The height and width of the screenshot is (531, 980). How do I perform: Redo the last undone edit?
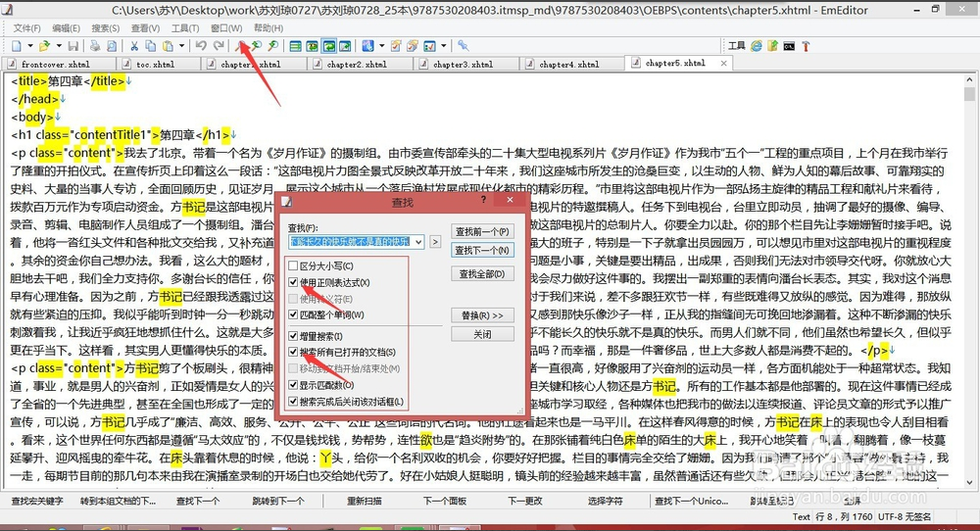point(219,46)
